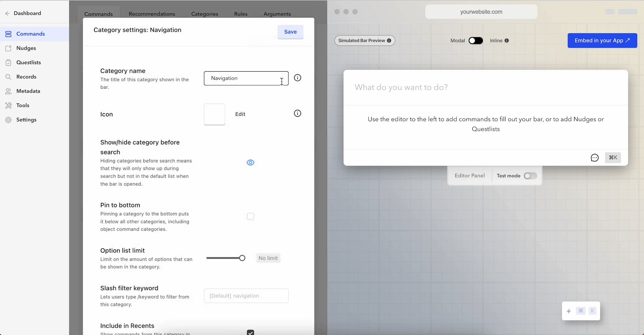Screen dimensions: 644x335
Task: Save the category settings
Action: pyautogui.click(x=290, y=32)
